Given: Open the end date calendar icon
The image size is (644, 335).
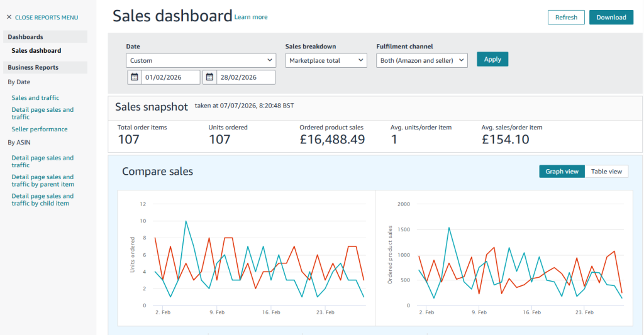Looking at the screenshot, I should [x=209, y=77].
